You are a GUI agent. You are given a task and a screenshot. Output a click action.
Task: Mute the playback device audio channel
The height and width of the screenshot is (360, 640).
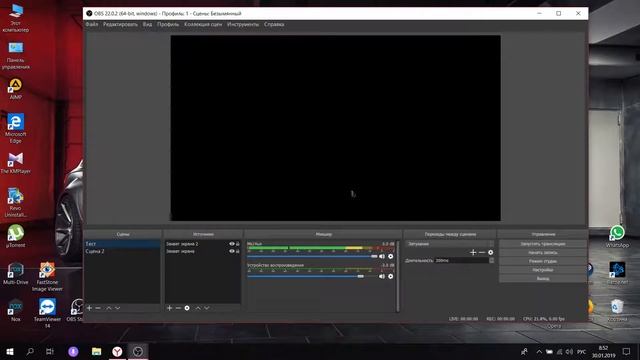point(382,276)
